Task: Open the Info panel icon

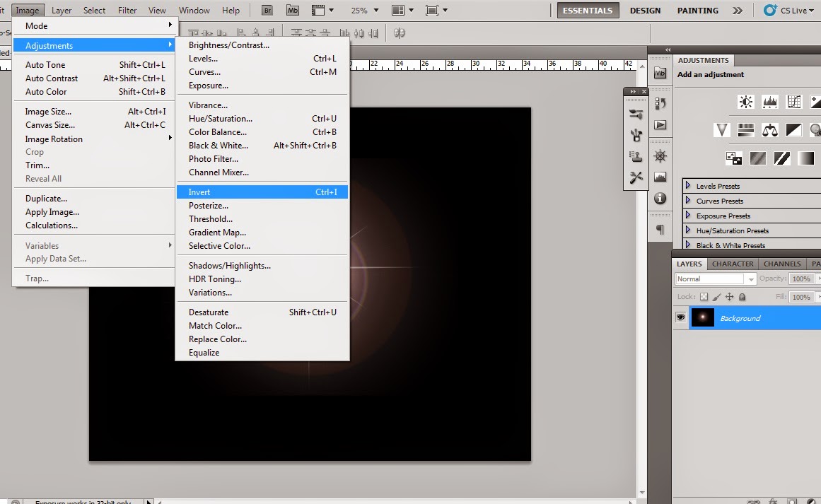Action: click(x=660, y=199)
